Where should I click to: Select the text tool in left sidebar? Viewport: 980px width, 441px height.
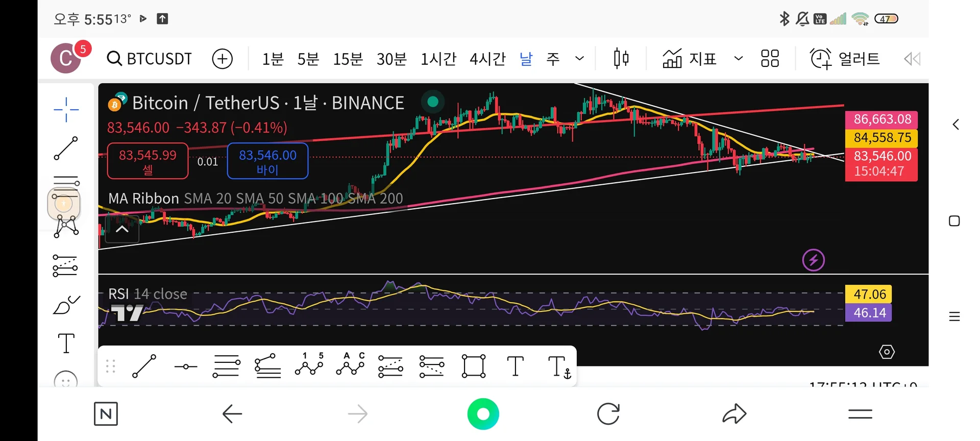(x=66, y=343)
